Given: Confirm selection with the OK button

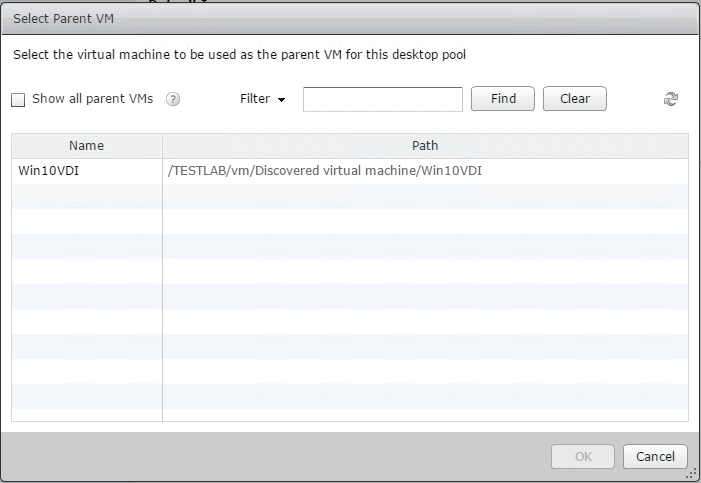Looking at the screenshot, I should [x=583, y=457].
